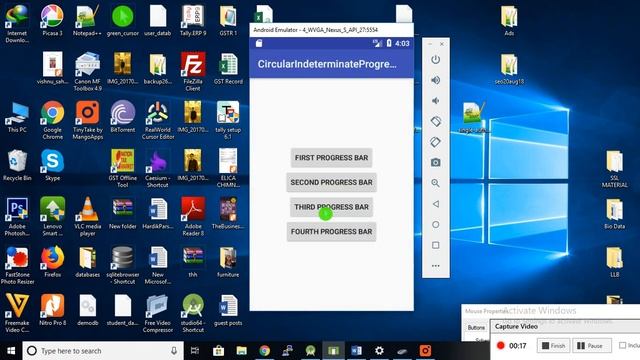640x360 pixels.
Task: Open Chrome from the taskbar
Action: pos(264,351)
